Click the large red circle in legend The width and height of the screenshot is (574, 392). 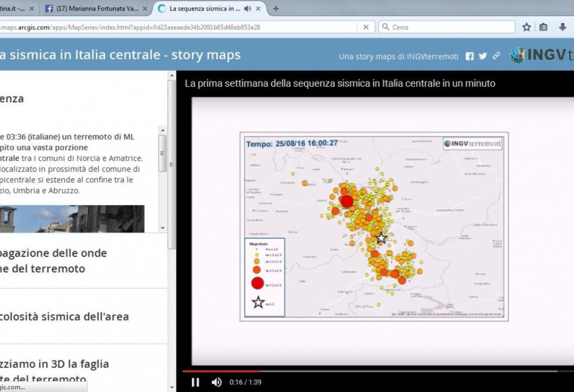(x=258, y=283)
